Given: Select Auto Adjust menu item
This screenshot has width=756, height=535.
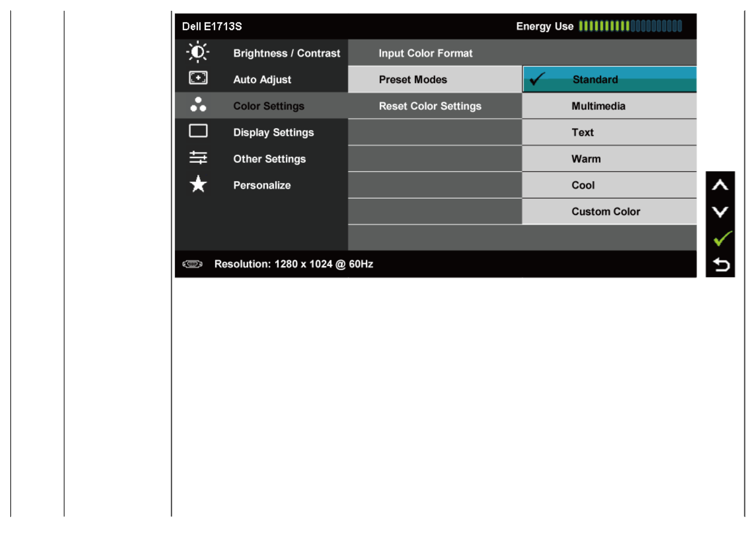Looking at the screenshot, I should click(x=261, y=79).
